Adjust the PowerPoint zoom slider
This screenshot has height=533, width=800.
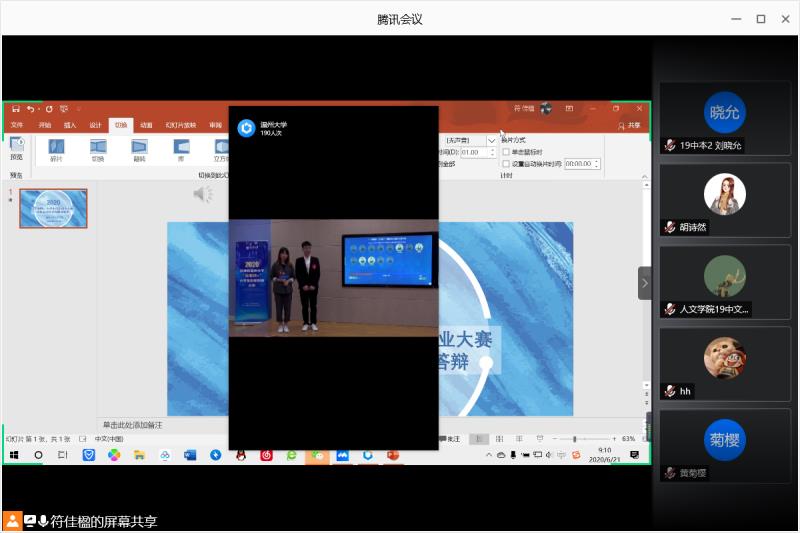pos(574,439)
